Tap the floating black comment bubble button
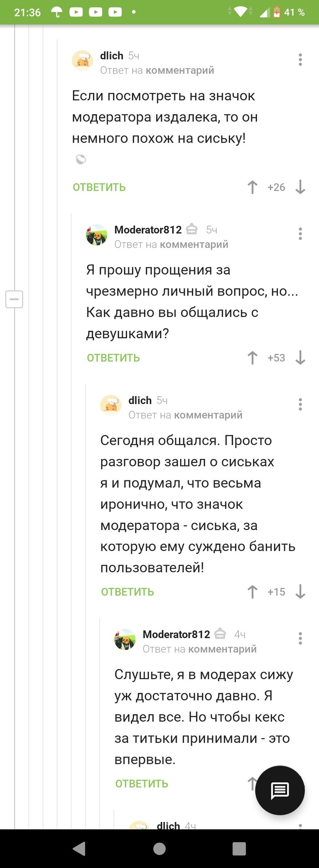 (279, 790)
